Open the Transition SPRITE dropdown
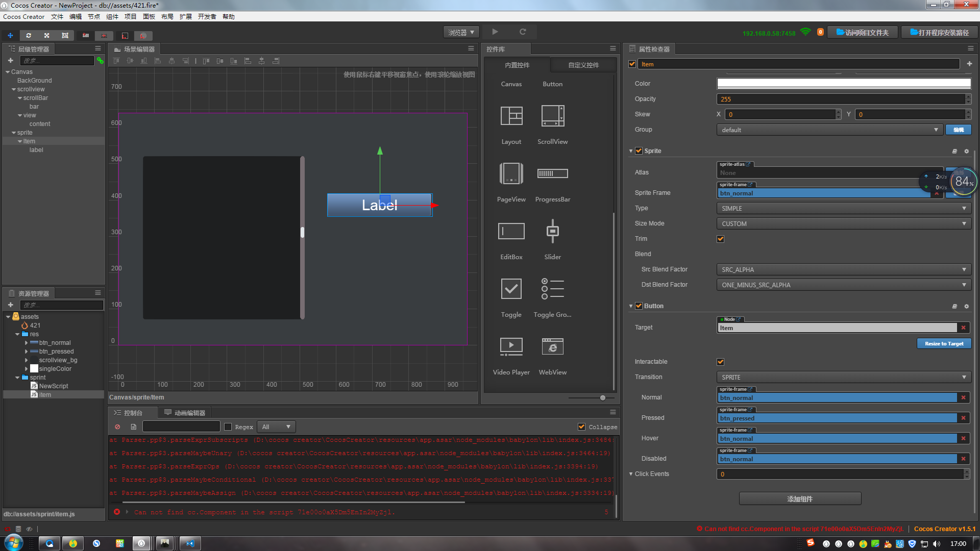Screen dimensions: 980x551 (x=843, y=377)
